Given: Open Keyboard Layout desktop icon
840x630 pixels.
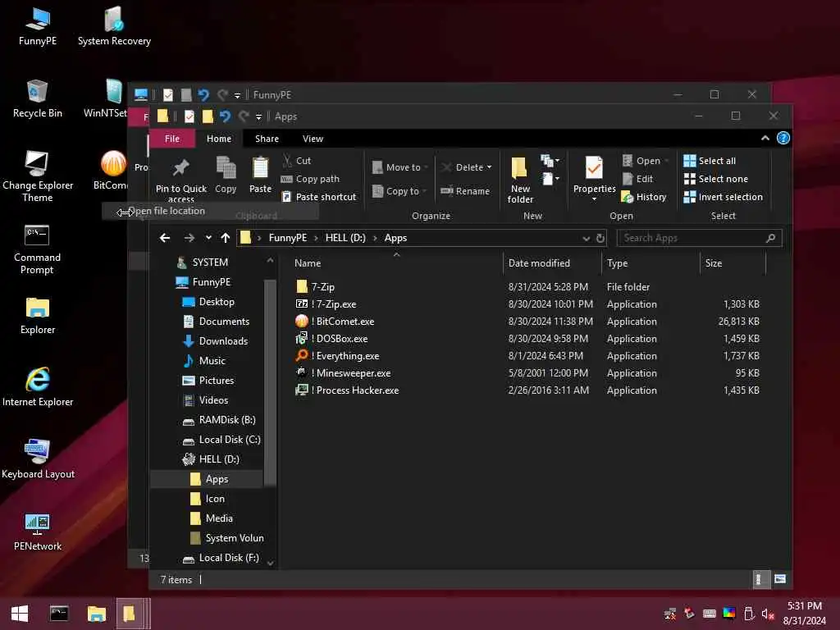Looking at the screenshot, I should pyautogui.click(x=38, y=459).
